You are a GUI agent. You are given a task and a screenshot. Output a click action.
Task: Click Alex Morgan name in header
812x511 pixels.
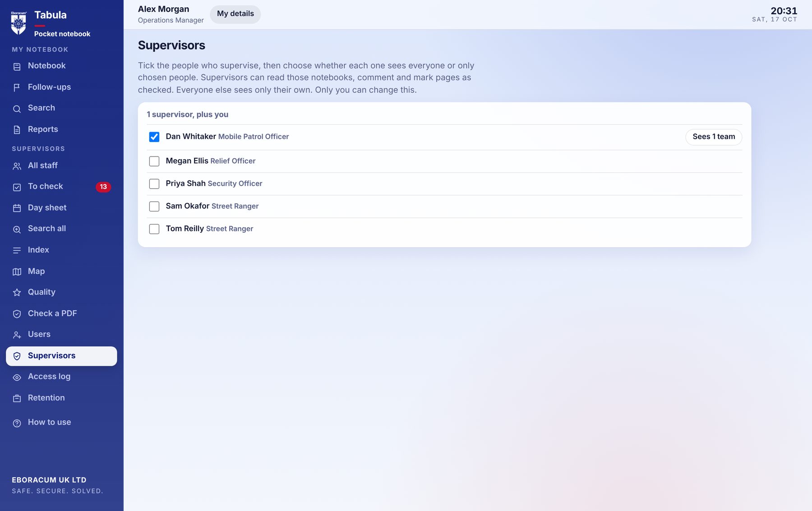click(x=163, y=9)
